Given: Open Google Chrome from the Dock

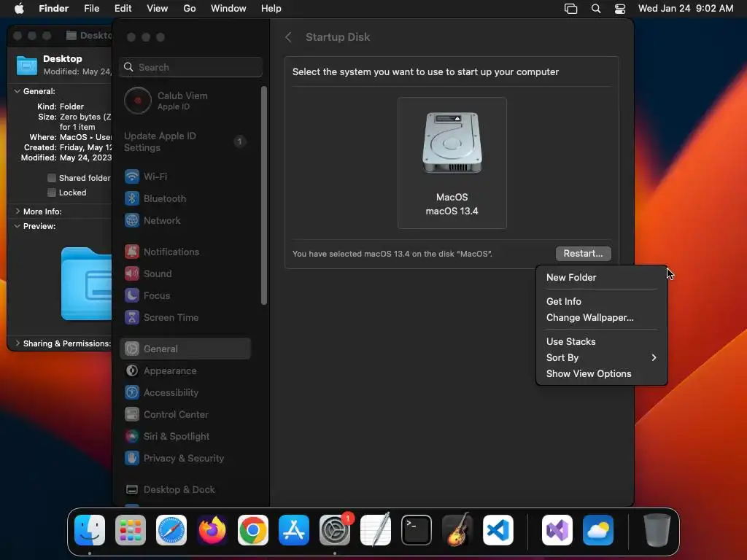Looking at the screenshot, I should (253, 530).
